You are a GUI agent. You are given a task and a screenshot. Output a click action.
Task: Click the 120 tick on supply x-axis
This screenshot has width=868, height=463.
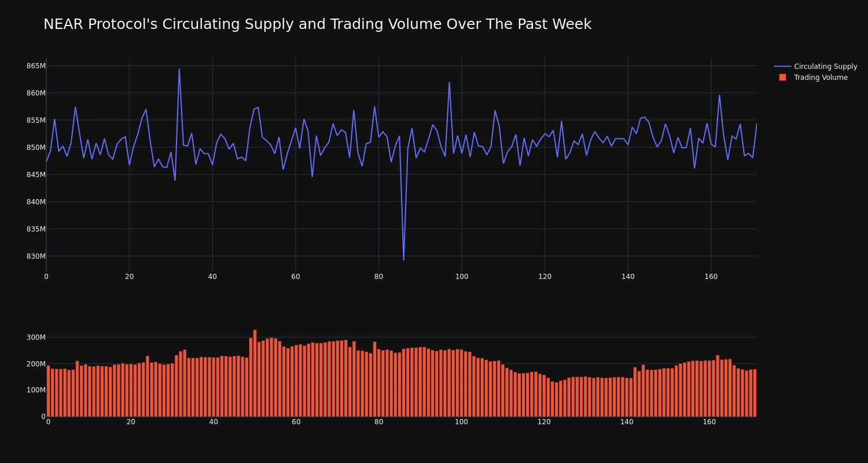click(x=545, y=277)
